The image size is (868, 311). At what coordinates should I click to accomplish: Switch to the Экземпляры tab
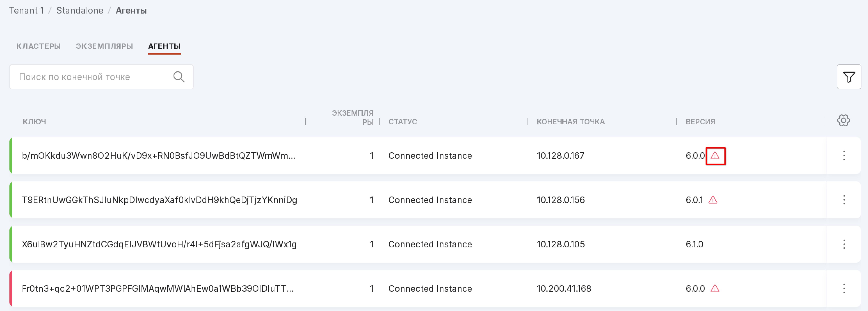pos(104,46)
